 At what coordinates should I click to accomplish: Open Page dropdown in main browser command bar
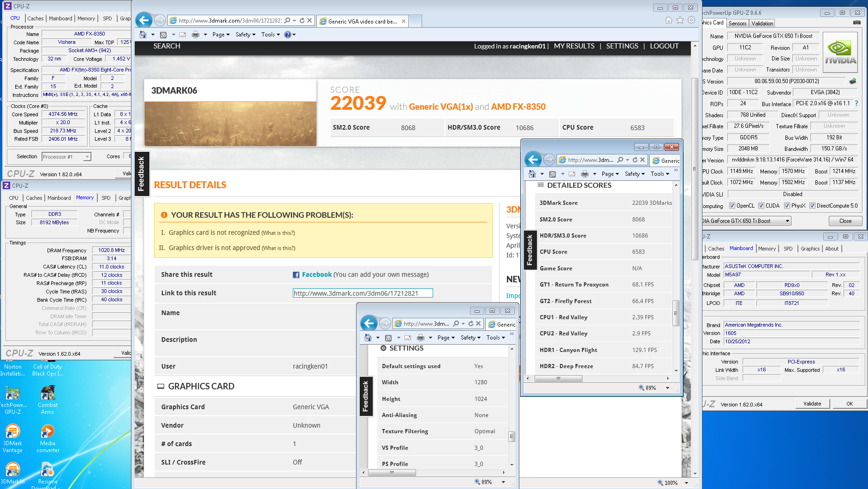[x=221, y=35]
